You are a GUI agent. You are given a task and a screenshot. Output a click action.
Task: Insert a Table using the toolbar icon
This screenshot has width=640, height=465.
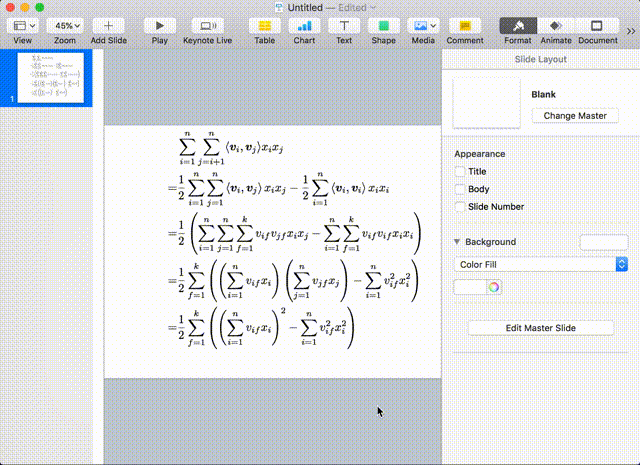264,25
